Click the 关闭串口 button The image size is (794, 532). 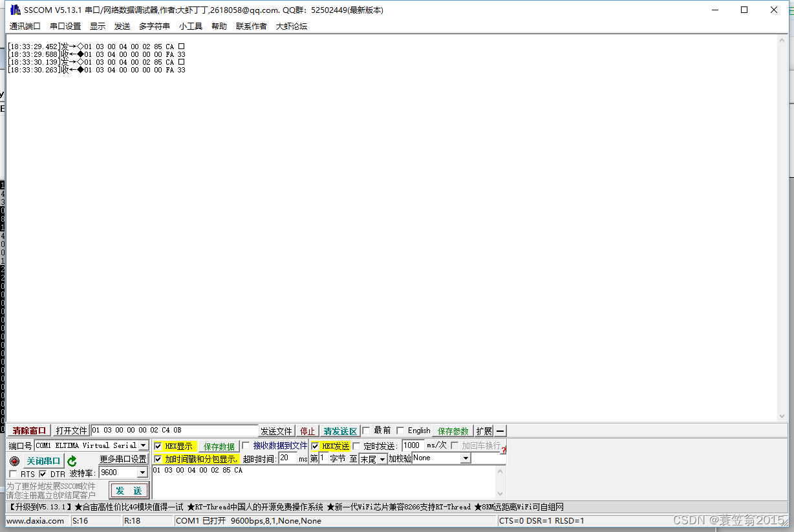pos(43,461)
